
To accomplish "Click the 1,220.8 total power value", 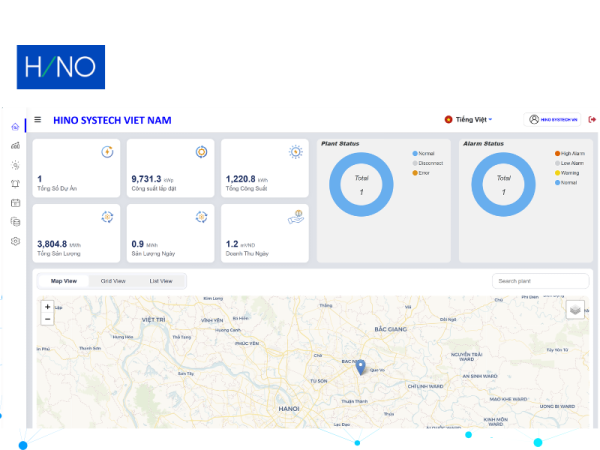I will 240,179.
